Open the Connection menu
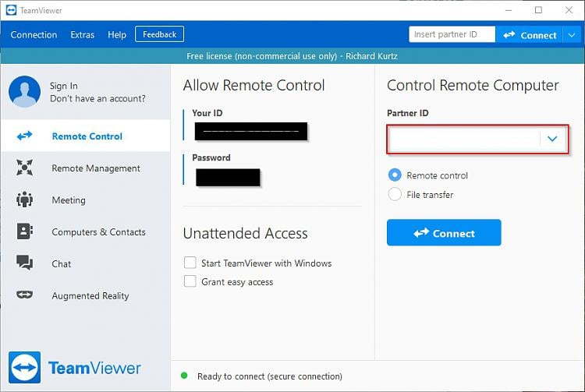 34,34
